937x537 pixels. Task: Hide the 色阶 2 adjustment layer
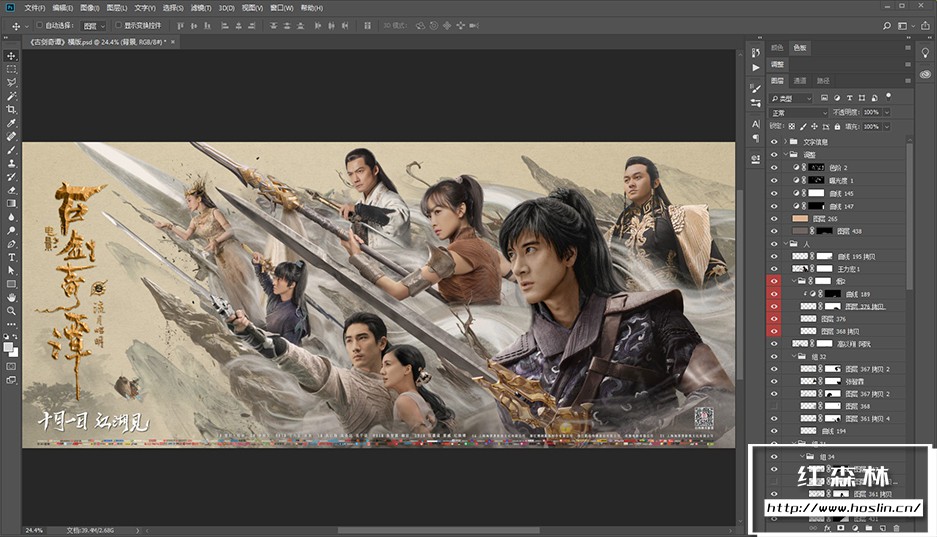point(774,168)
